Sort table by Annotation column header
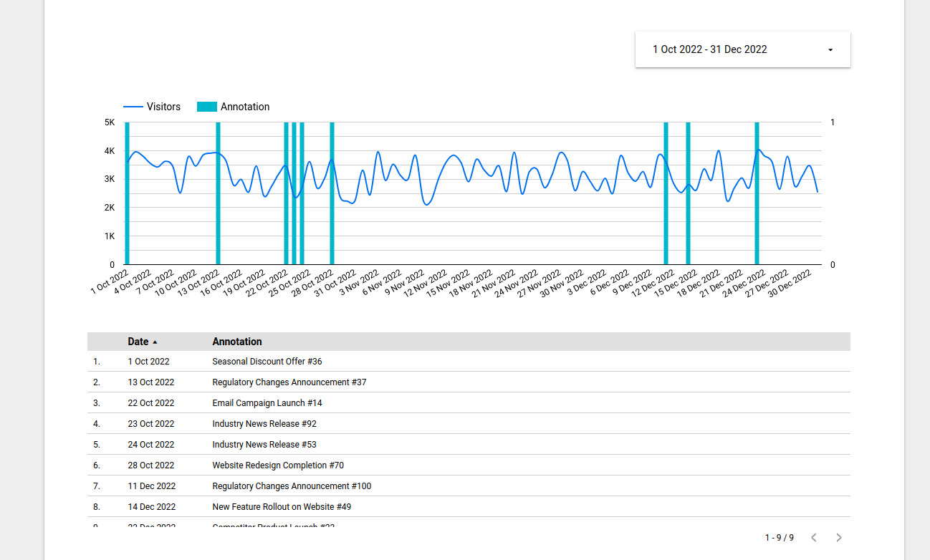Viewport: 930px width, 560px height. coord(237,342)
